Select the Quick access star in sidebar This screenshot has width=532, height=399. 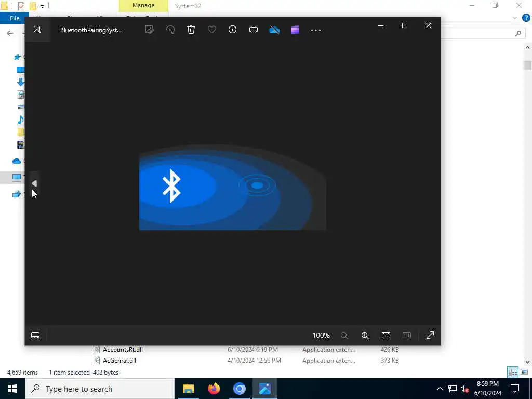pyautogui.click(x=17, y=57)
